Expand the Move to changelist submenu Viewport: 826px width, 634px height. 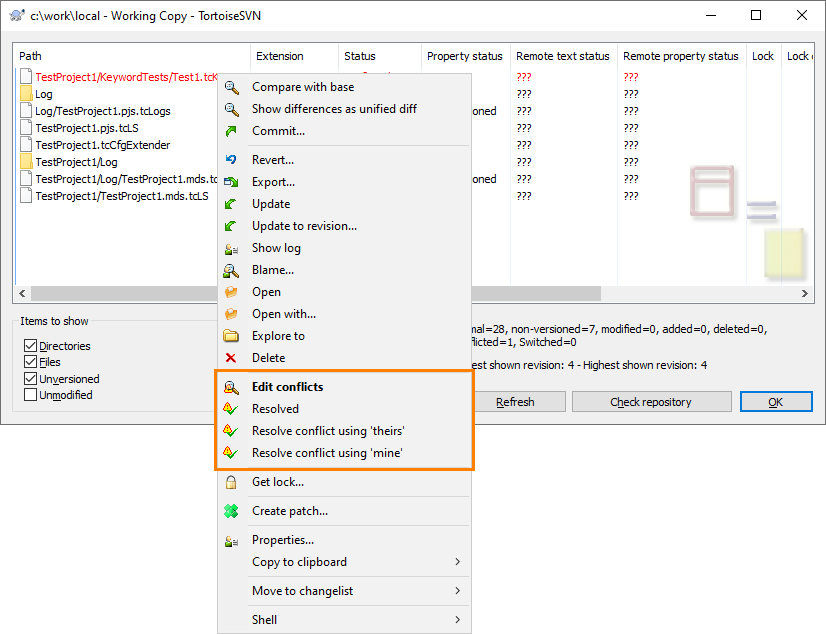(x=303, y=591)
